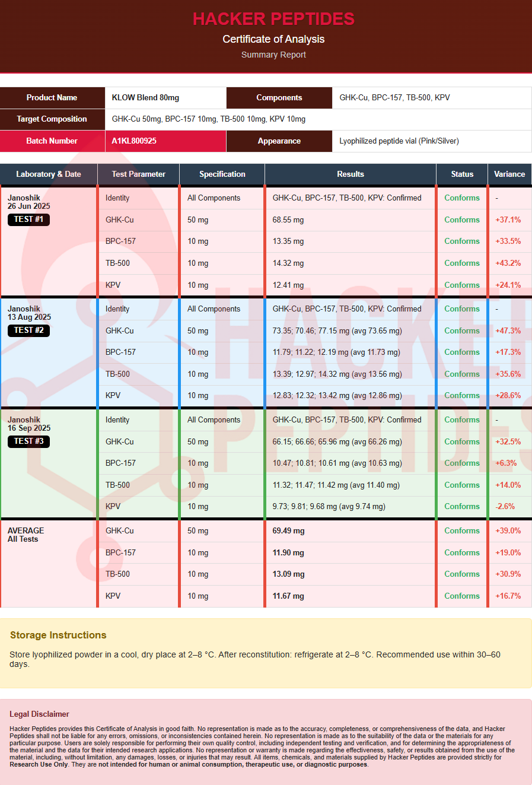The image size is (532, 785).
Task: Select batch number 'A1KL800925'
Action: (134, 141)
